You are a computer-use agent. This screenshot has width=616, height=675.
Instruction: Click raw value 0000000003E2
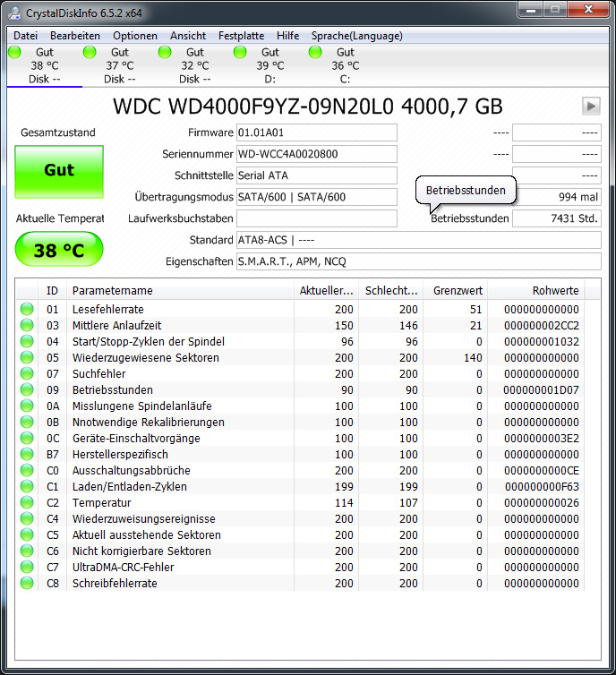(542, 439)
